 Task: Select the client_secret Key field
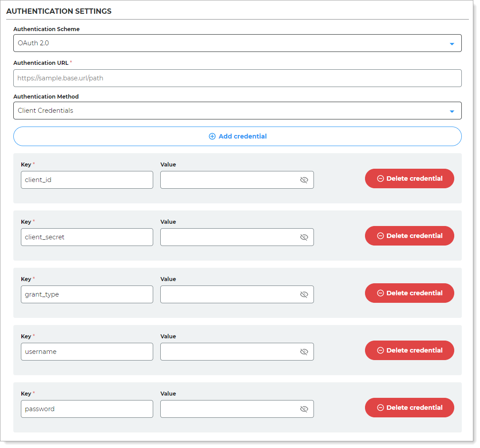[x=87, y=237]
